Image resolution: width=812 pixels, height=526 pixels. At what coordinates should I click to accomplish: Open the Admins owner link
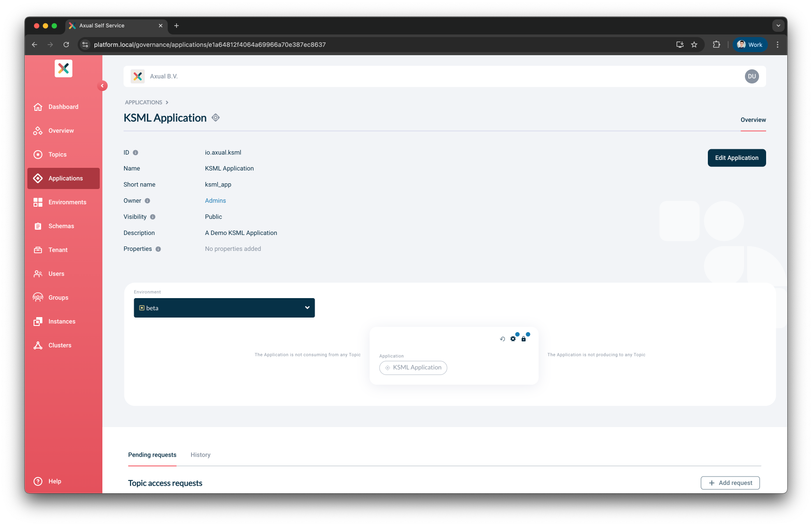pos(215,201)
